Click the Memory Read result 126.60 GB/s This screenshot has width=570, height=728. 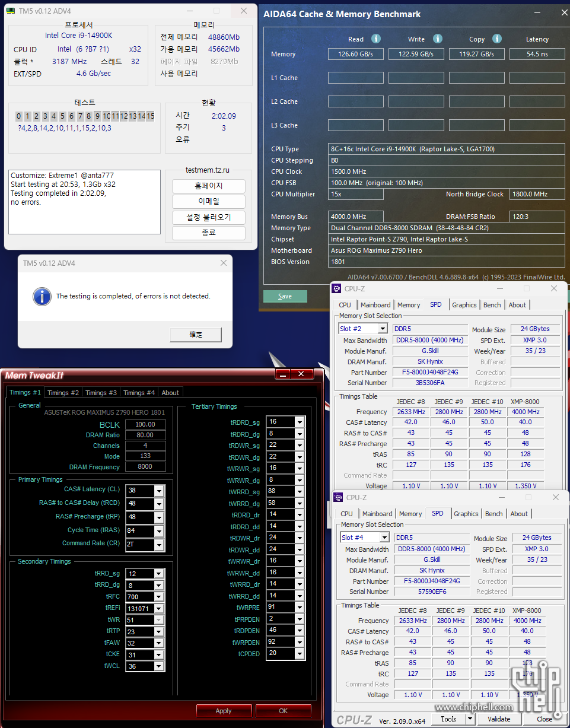(356, 54)
